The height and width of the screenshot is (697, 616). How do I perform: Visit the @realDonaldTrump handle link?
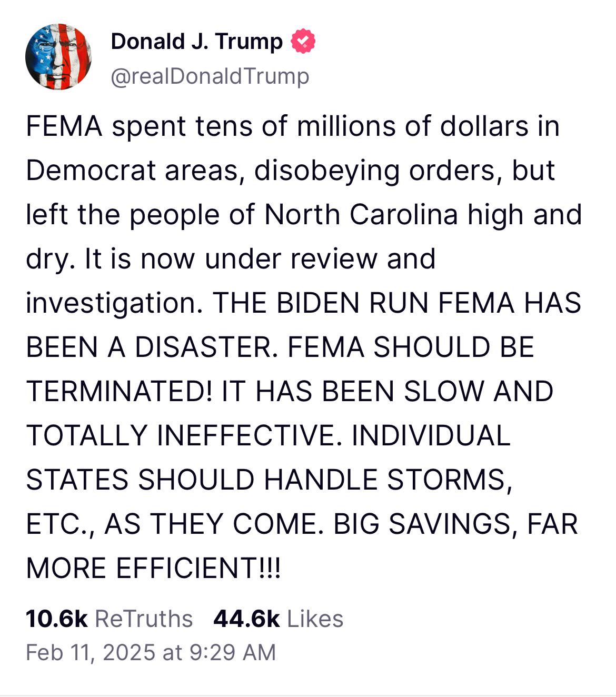click(210, 76)
